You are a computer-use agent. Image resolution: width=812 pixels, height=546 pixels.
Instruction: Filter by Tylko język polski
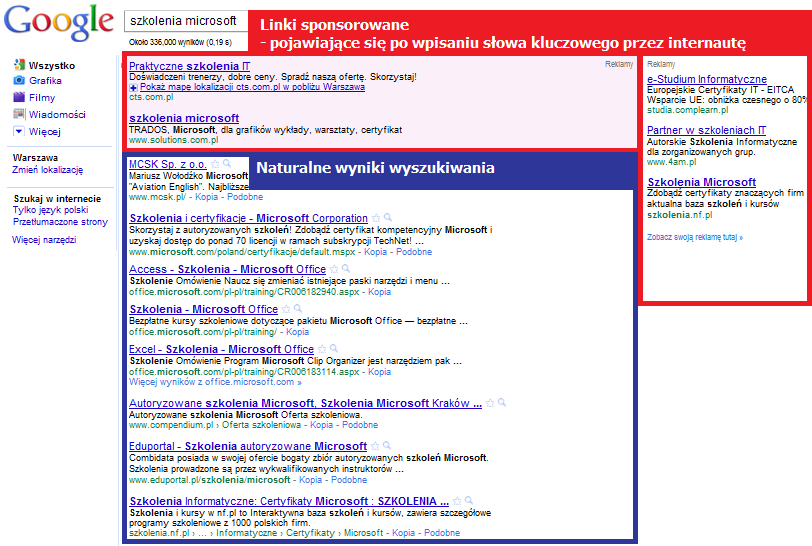pyautogui.click(x=50, y=210)
